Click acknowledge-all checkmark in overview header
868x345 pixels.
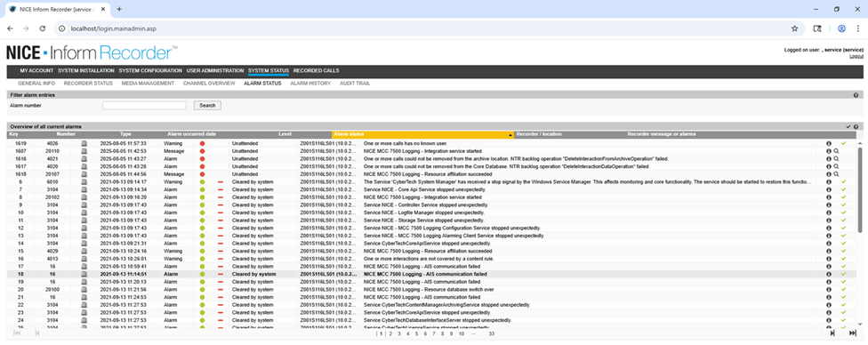point(848,127)
